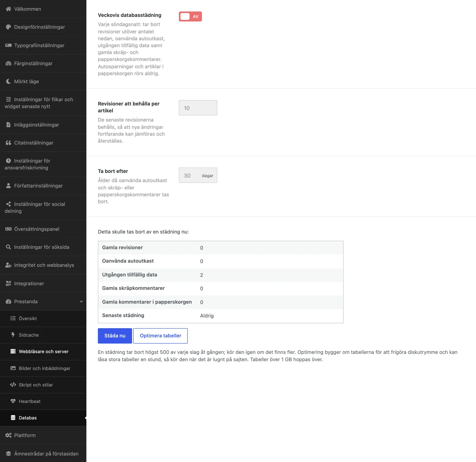This screenshot has width=476, height=462.
Task: Open the Översikt submenu item
Action: pos(43,318)
